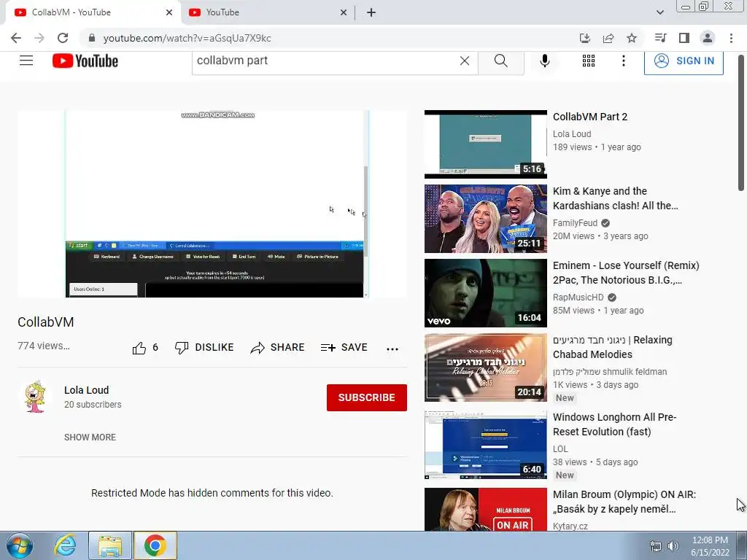
Task: Open the YouTube apps grid icon
Action: point(589,61)
